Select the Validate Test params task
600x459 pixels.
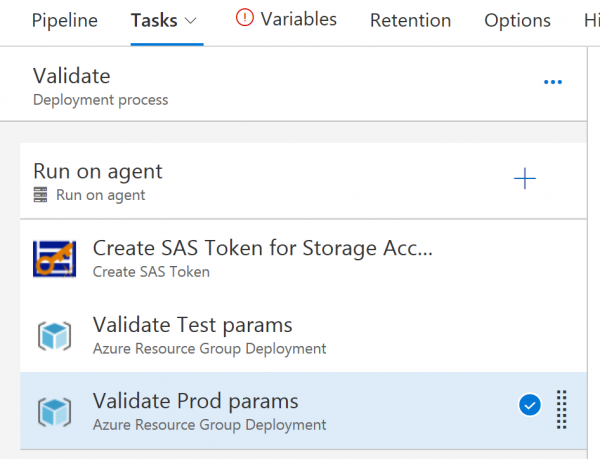click(193, 326)
